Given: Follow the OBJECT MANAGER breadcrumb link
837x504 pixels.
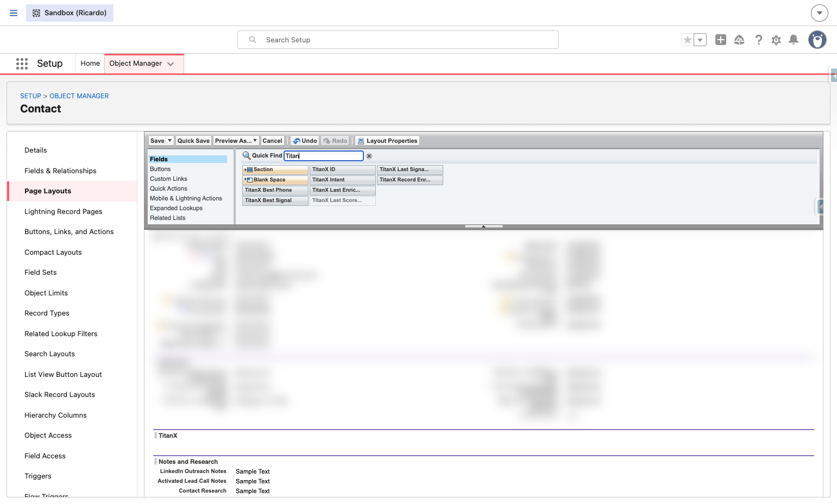Looking at the screenshot, I should 79,96.
